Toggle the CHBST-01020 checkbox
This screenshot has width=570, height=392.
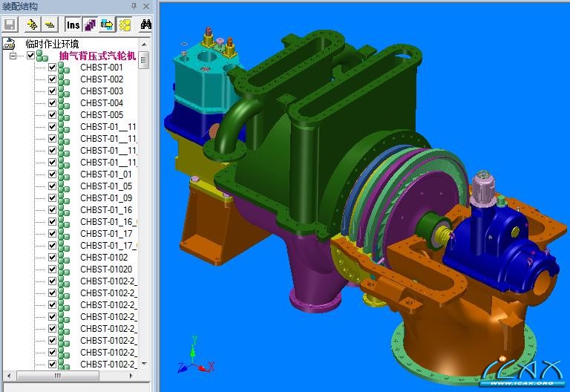click(x=53, y=269)
